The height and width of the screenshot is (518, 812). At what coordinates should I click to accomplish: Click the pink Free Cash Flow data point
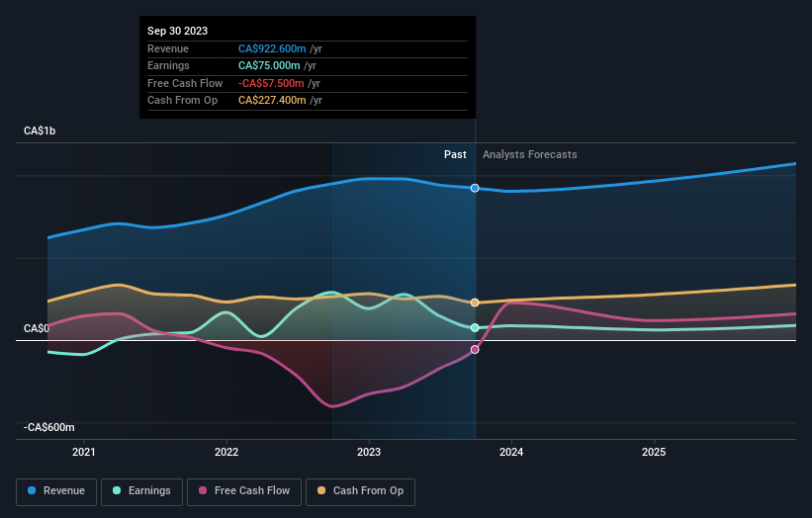(x=475, y=350)
